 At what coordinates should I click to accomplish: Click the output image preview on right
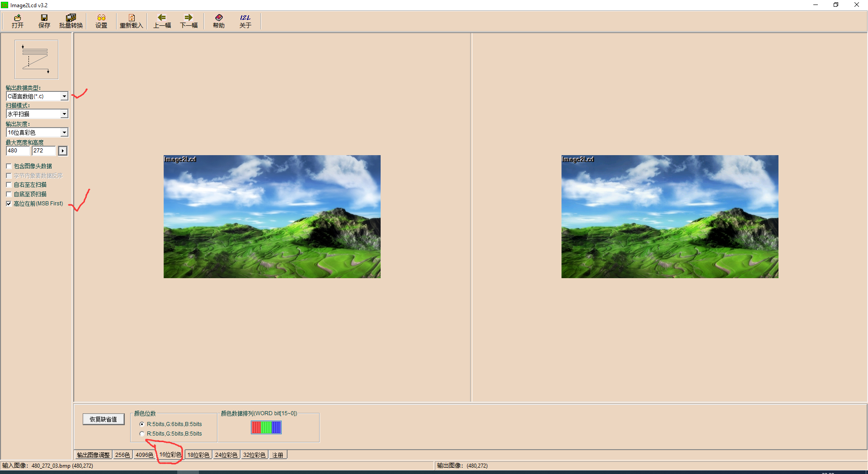tap(670, 217)
